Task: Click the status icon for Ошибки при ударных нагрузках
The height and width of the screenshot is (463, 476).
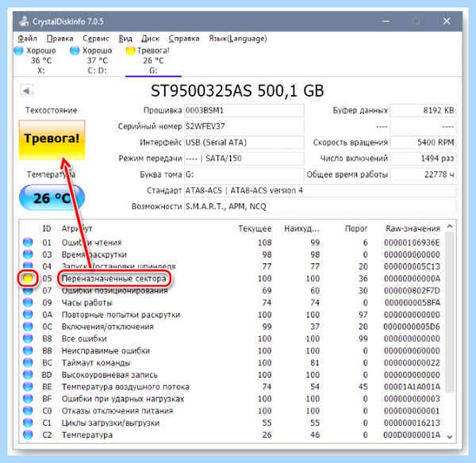Action: tap(28, 398)
